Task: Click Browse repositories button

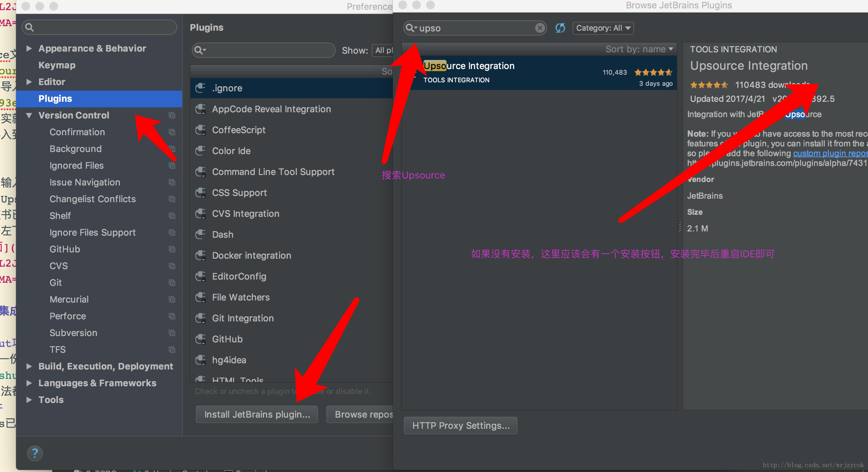Action: [360, 414]
